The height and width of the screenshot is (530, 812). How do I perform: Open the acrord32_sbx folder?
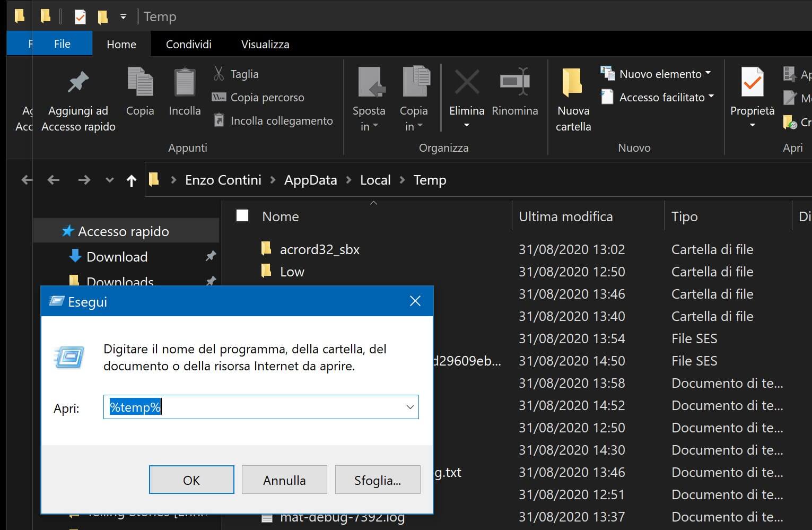coord(319,249)
